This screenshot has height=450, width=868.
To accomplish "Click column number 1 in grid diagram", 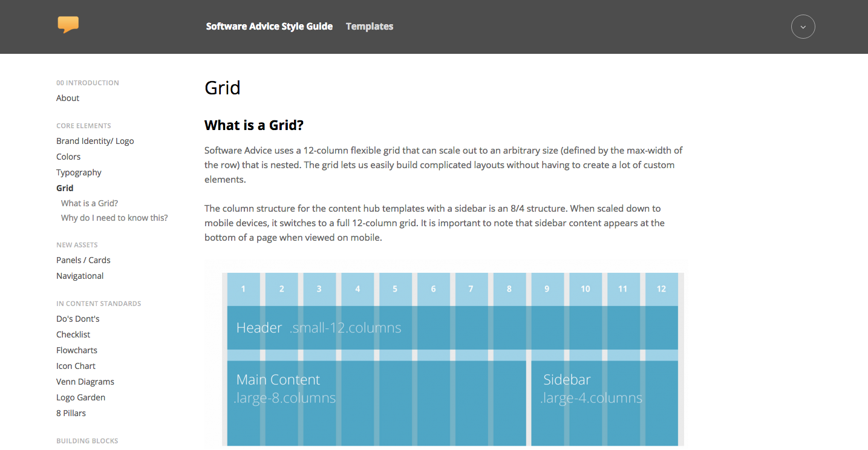I will [x=243, y=289].
